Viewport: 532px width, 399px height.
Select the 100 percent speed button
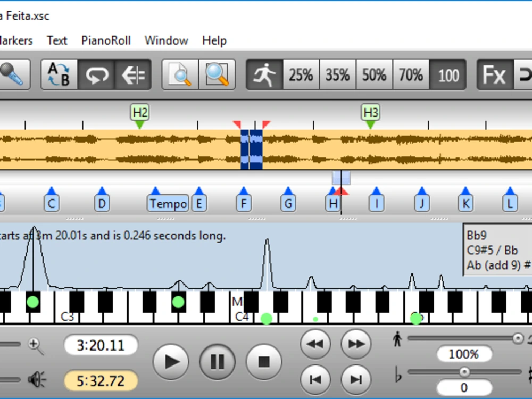pos(448,74)
